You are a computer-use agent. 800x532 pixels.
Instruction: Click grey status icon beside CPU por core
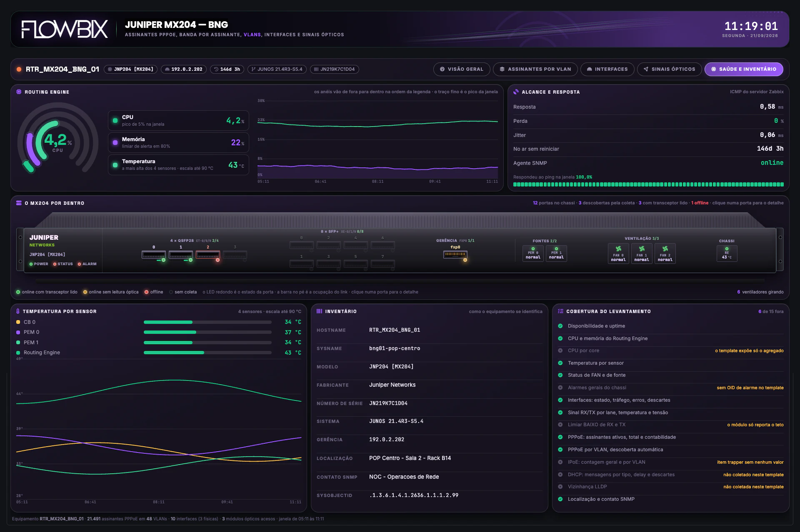coord(560,351)
